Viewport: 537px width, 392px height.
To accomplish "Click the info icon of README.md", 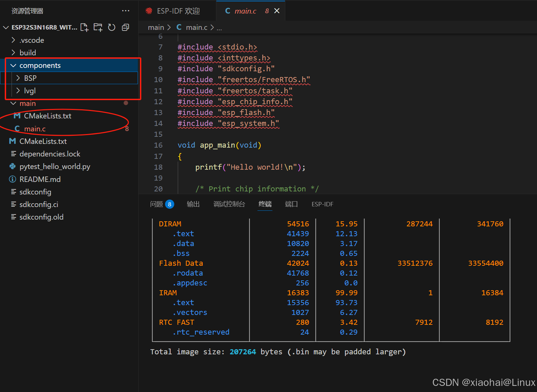I will (13, 179).
